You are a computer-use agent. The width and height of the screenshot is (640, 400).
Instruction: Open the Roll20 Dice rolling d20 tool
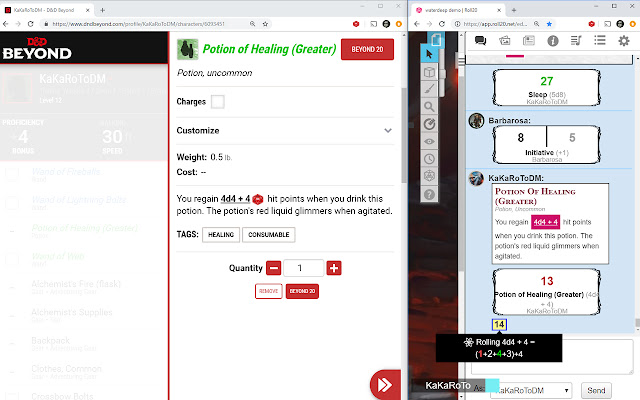point(429,176)
